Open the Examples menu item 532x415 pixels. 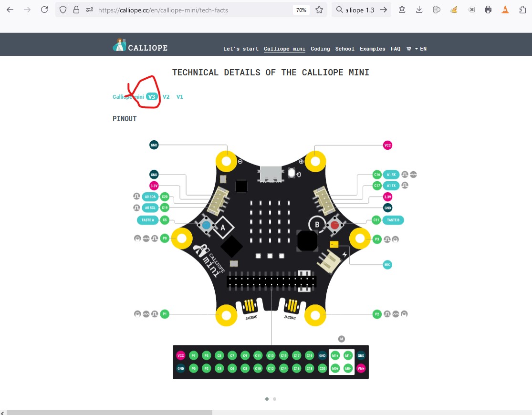click(373, 49)
